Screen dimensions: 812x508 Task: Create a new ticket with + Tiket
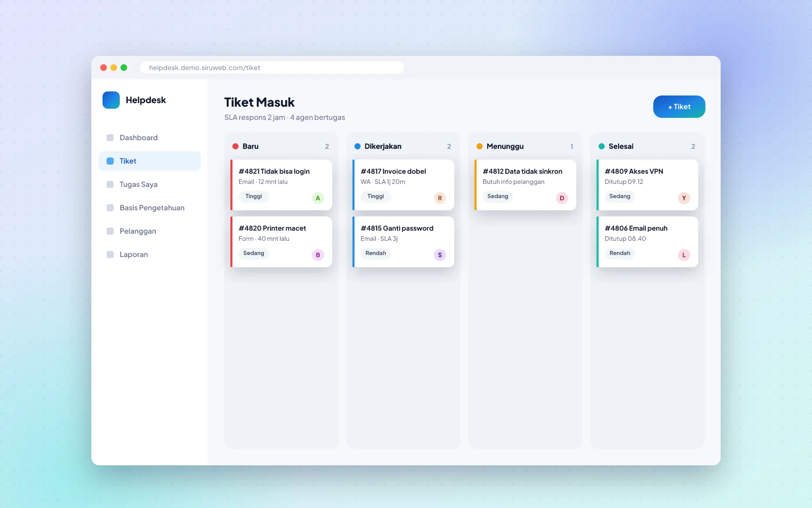click(x=679, y=107)
